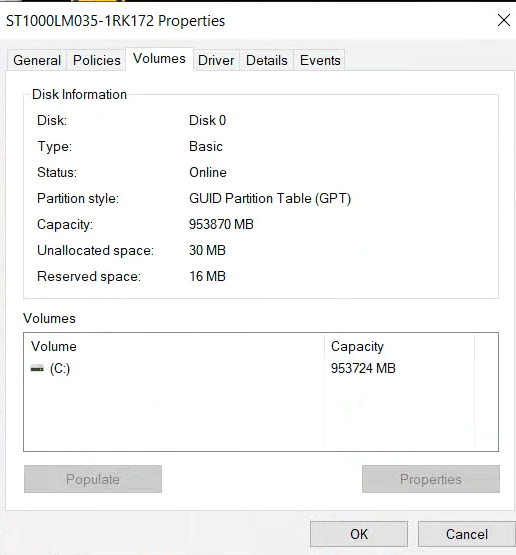Click the Basic type value
The width and height of the screenshot is (516, 555).
pyautogui.click(x=206, y=147)
